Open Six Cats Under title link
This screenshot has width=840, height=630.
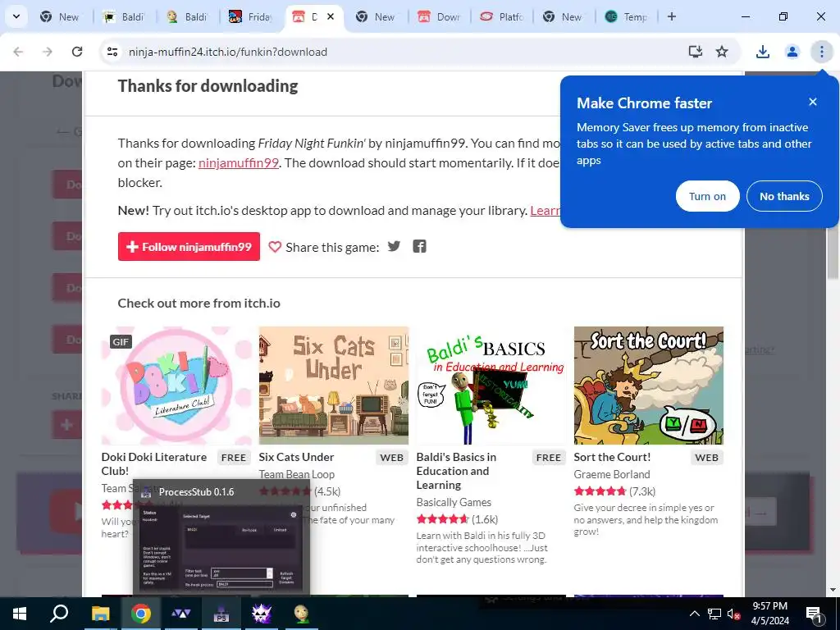[296, 457]
